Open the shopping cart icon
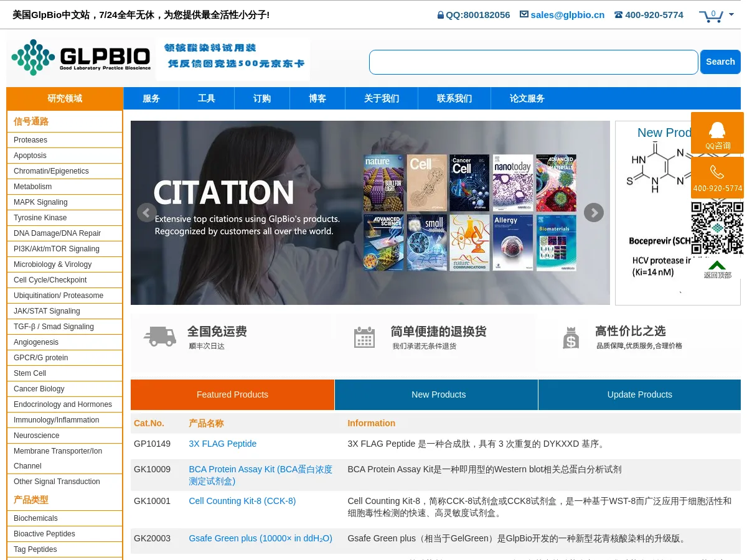747x560 pixels. tap(710, 16)
